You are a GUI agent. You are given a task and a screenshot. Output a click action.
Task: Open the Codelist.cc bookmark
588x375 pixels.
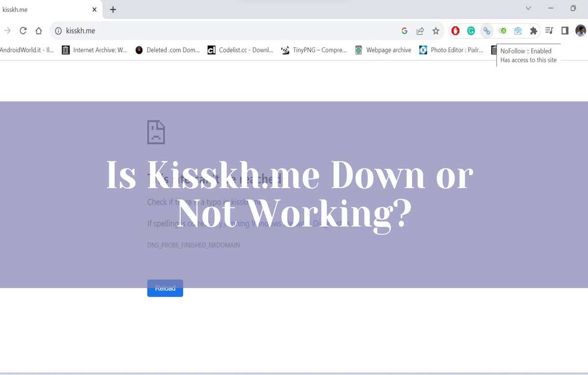coord(241,50)
